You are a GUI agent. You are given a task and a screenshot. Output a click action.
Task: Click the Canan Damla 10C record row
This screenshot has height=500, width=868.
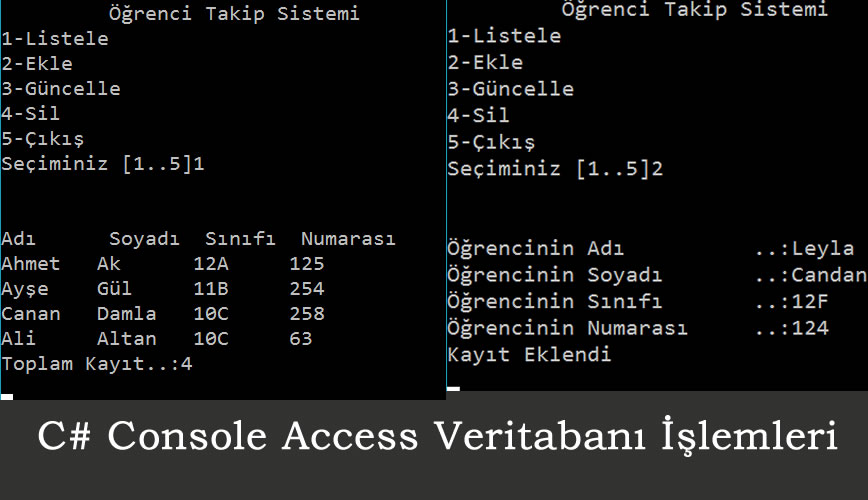tap(162, 314)
